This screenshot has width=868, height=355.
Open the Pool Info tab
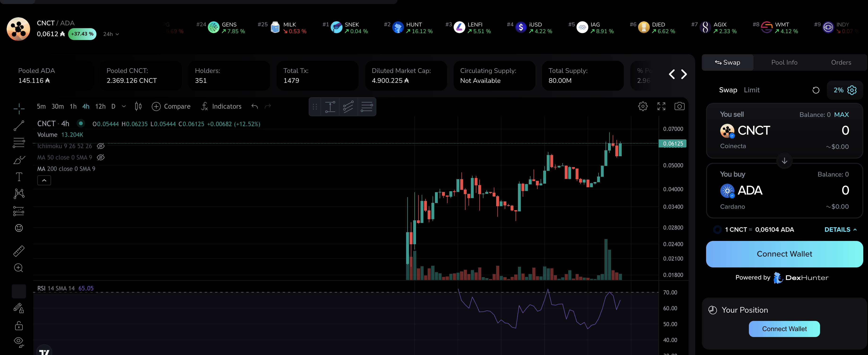(784, 62)
